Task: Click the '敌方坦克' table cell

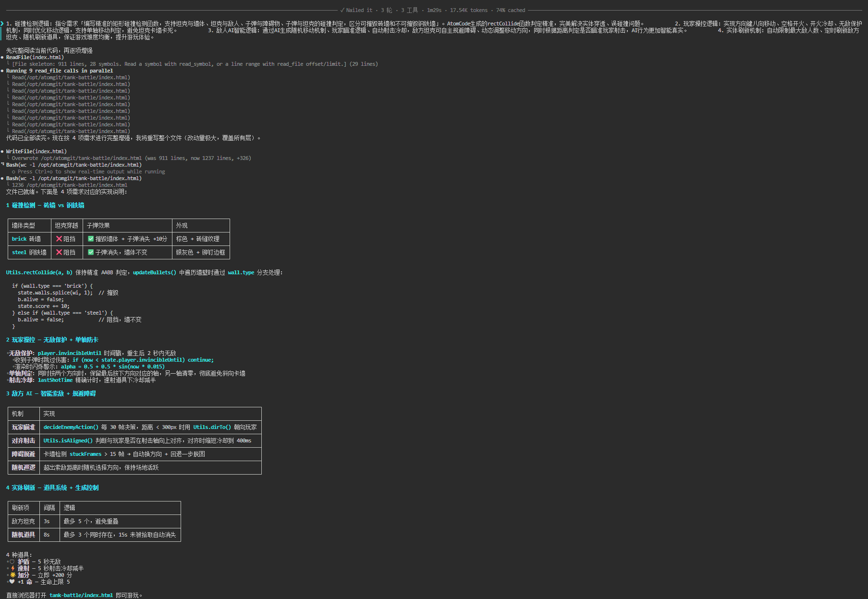Action: point(24,521)
